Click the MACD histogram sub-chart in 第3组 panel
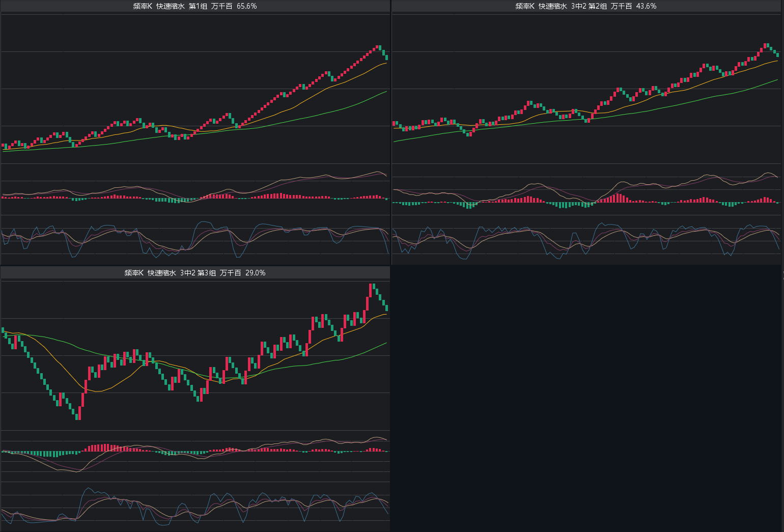The height and width of the screenshot is (532, 784). point(195,456)
